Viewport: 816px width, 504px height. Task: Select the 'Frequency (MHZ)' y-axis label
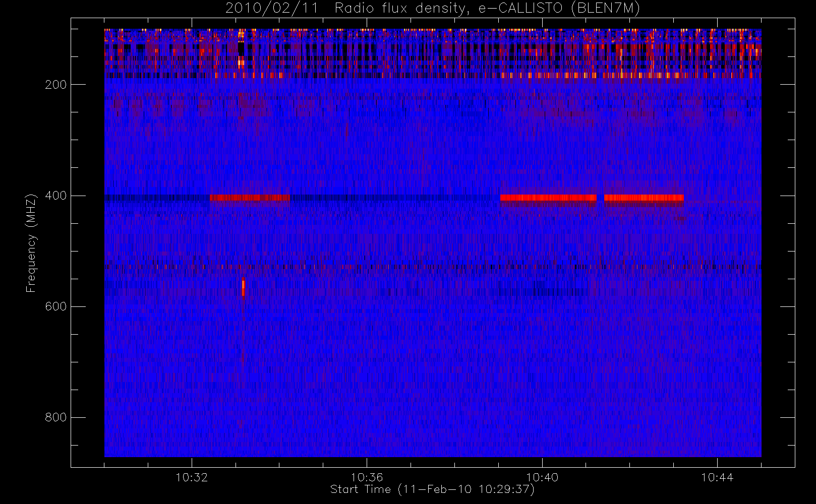point(31,243)
